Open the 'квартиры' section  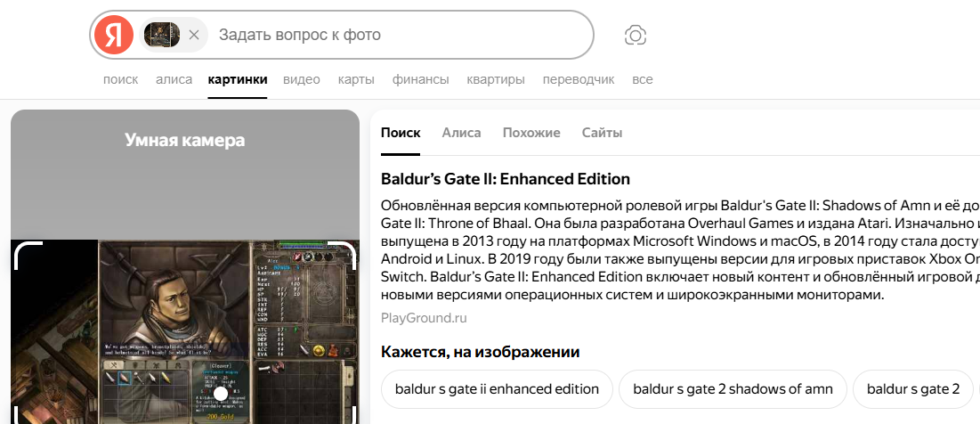[x=496, y=79]
